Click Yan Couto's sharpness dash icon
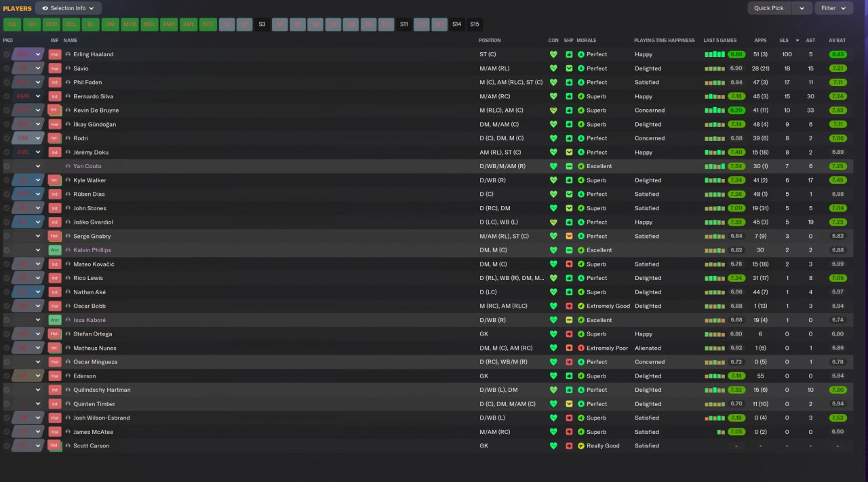The width and height of the screenshot is (868, 482). click(x=569, y=166)
